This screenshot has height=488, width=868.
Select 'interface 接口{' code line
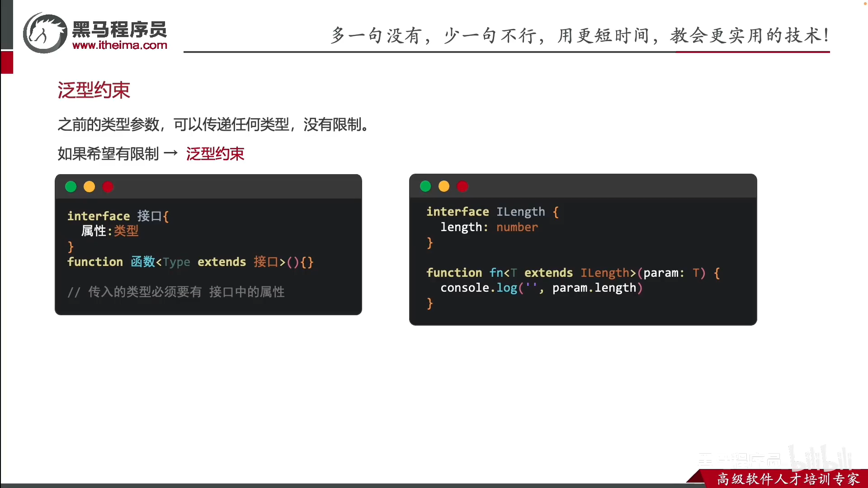118,216
